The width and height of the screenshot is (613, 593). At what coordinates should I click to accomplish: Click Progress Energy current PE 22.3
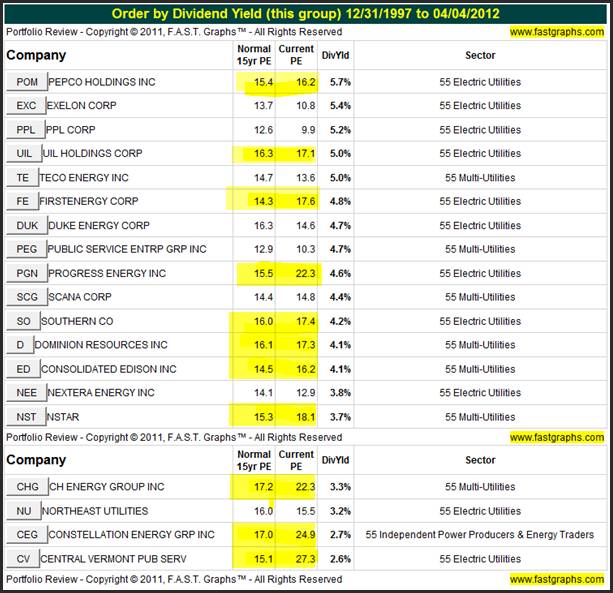(305, 273)
